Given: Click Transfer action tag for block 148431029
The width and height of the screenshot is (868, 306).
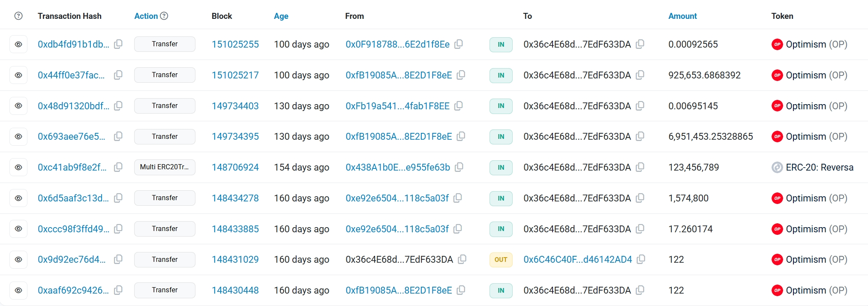Looking at the screenshot, I should point(165,259).
